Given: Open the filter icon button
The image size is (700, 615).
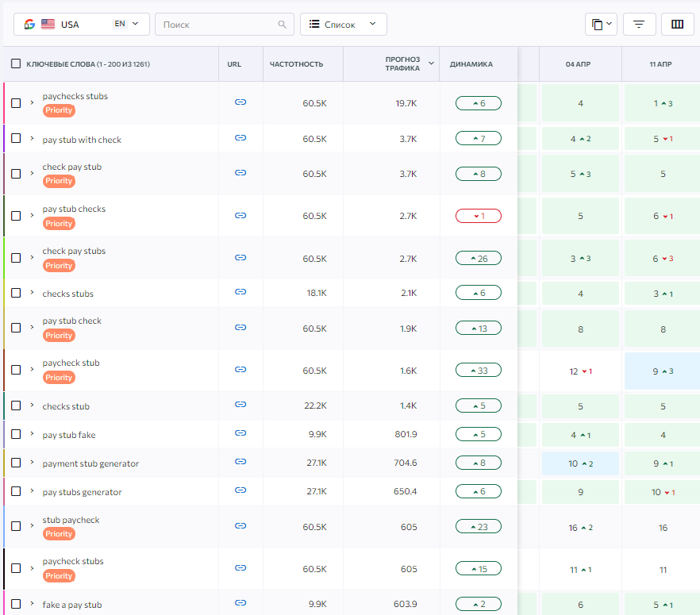Looking at the screenshot, I should (639, 24).
